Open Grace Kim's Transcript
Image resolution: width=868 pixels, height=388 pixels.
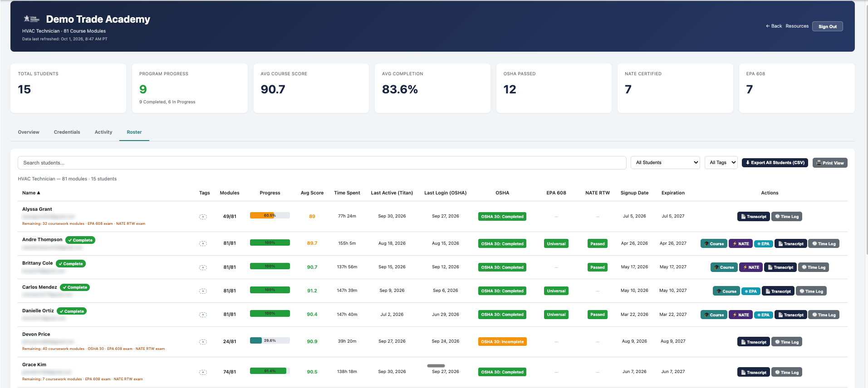(754, 372)
